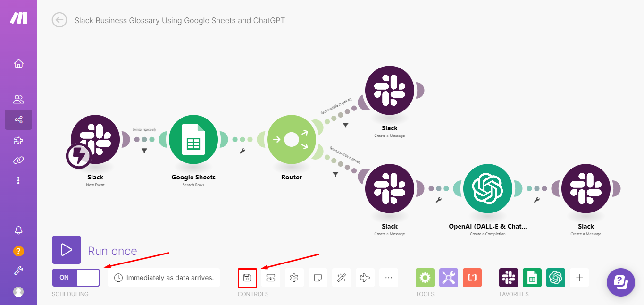Rename the scenario title text

coord(180,20)
